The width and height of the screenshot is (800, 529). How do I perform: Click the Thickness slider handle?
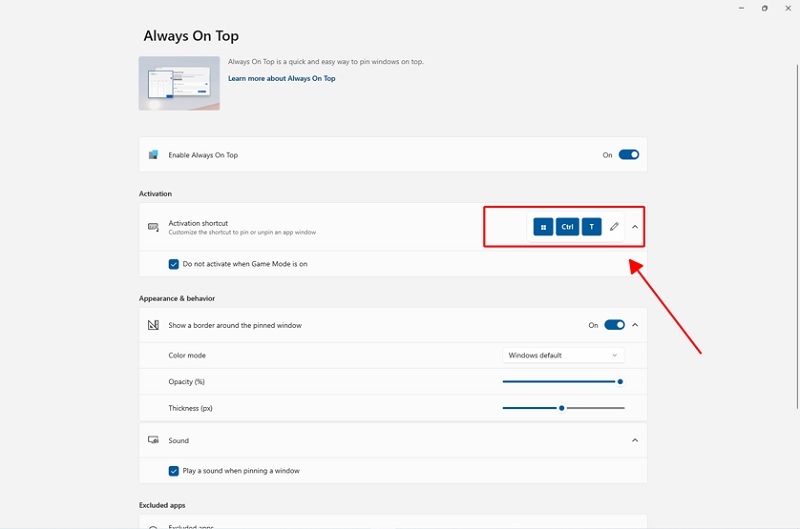[562, 408]
